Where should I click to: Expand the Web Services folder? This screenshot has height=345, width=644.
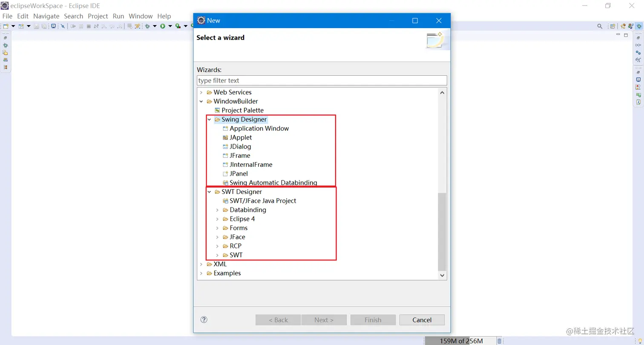[201, 92]
